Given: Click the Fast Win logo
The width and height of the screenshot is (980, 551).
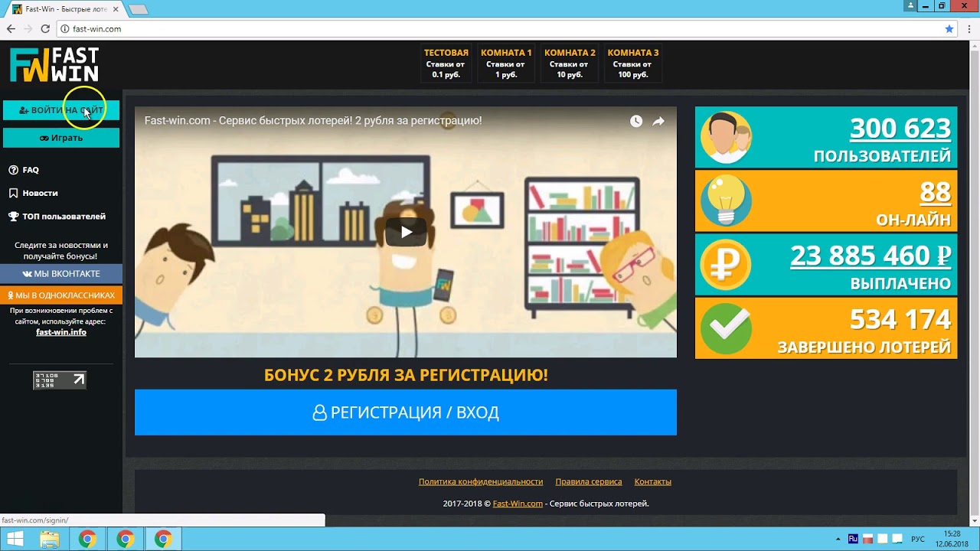Looking at the screenshot, I should pos(54,65).
